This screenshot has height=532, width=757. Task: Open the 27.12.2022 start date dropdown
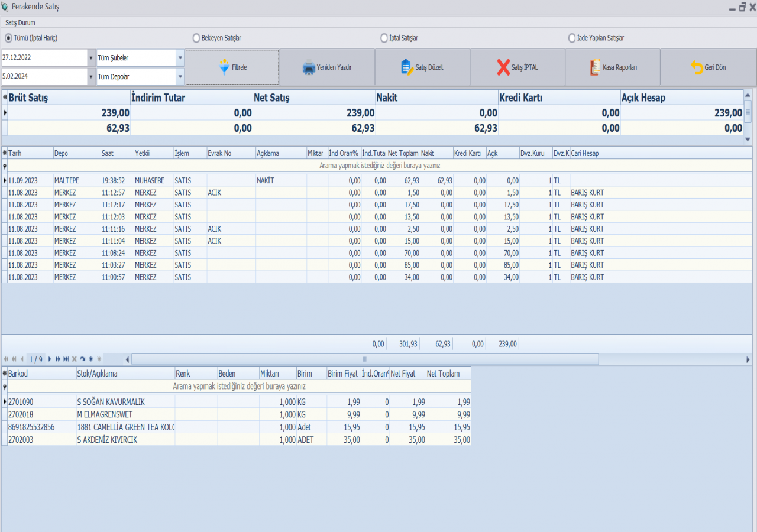point(91,58)
